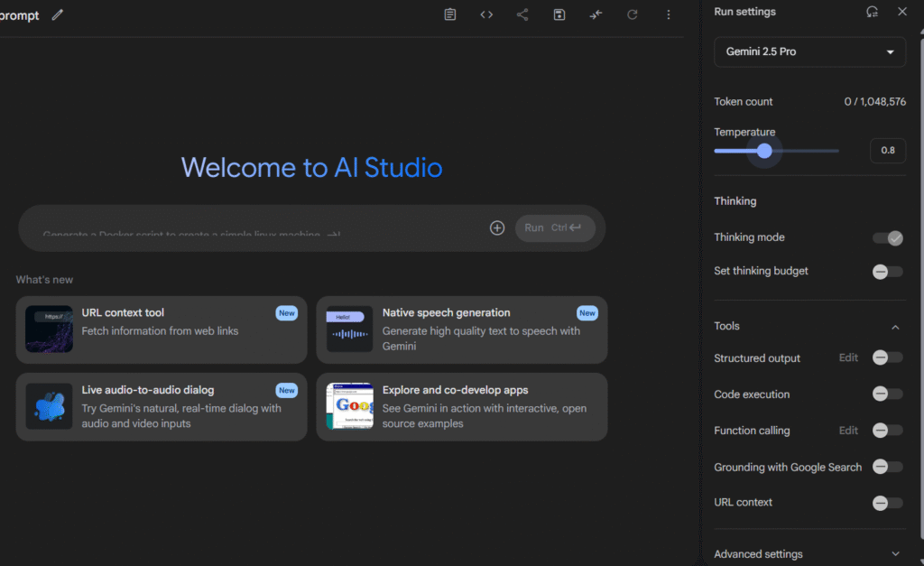This screenshot has height=566, width=924.
Task: Open the URL context tool card title
Action: click(123, 312)
